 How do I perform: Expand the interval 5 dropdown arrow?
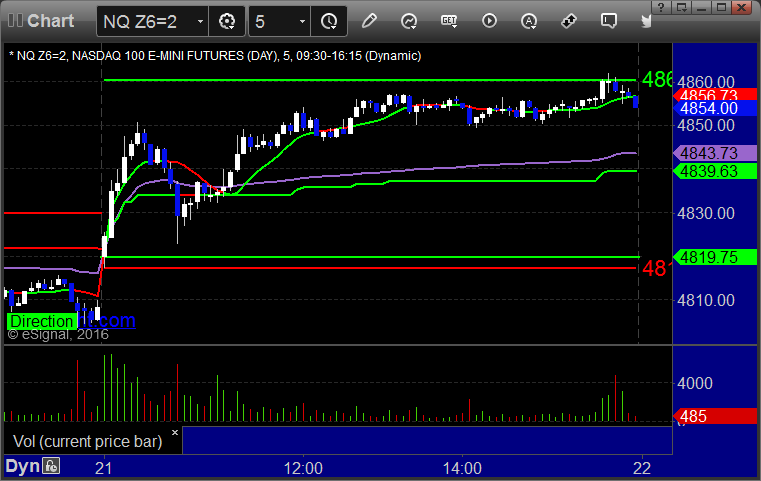click(x=302, y=21)
